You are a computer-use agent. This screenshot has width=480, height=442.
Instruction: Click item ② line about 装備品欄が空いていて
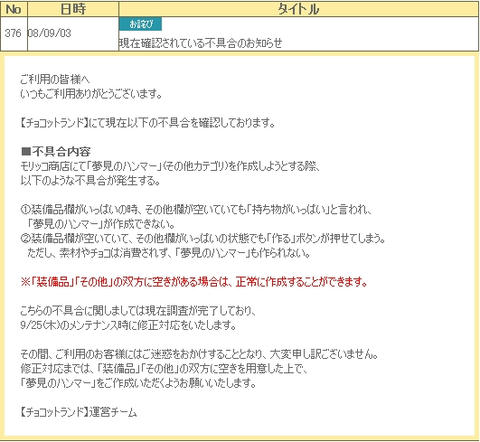[x=203, y=238]
